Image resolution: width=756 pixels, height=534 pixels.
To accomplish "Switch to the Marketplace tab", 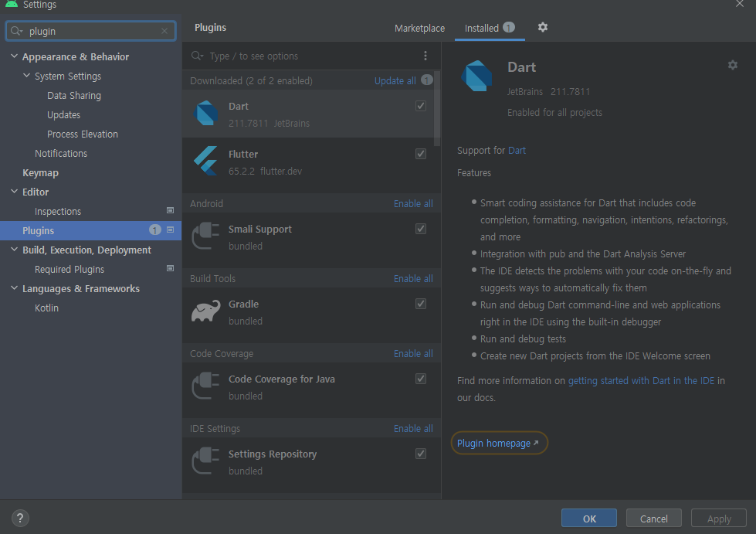I will [x=419, y=28].
